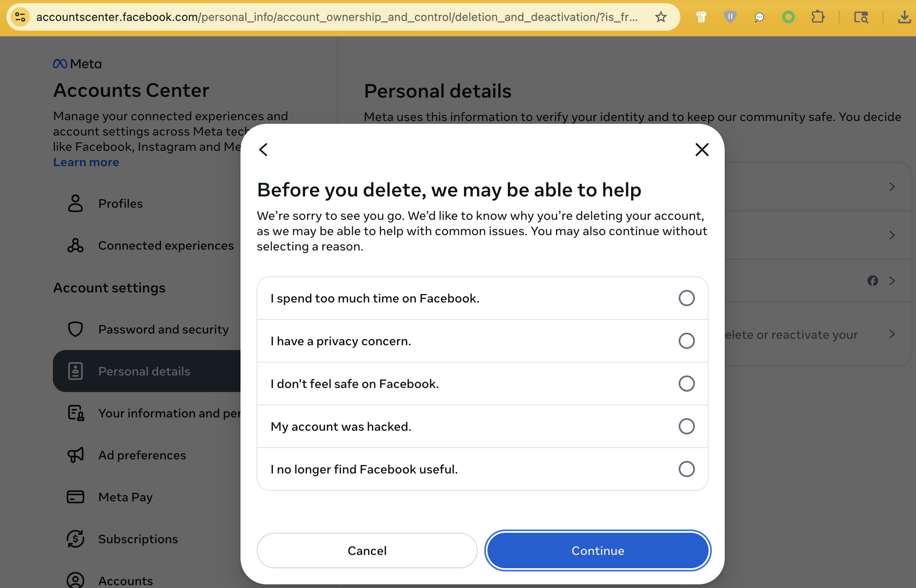The image size is (916, 588).
Task: Choose 'My account was hacked' radio button
Action: (x=686, y=426)
